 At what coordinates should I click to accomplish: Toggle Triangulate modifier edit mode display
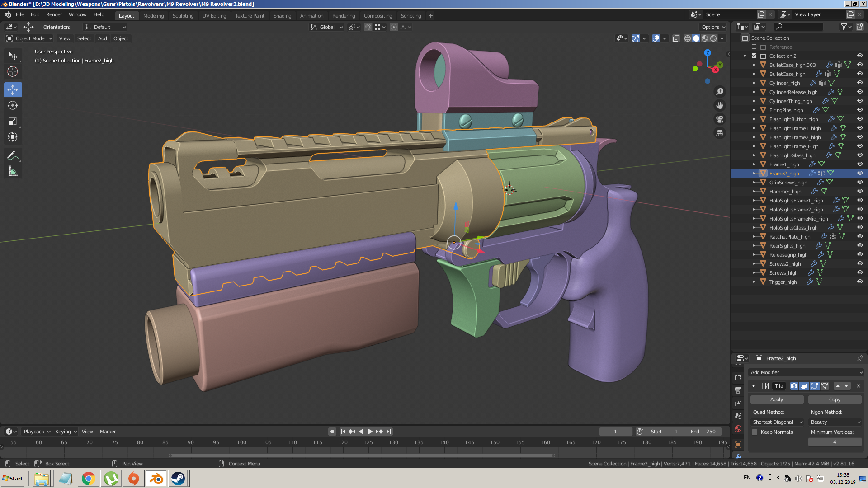[x=815, y=386]
